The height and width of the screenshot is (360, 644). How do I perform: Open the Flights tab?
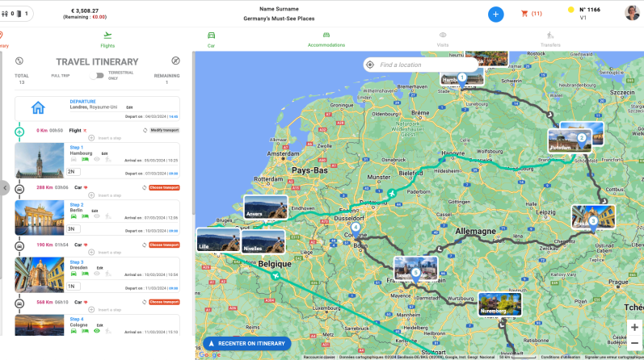107,40
